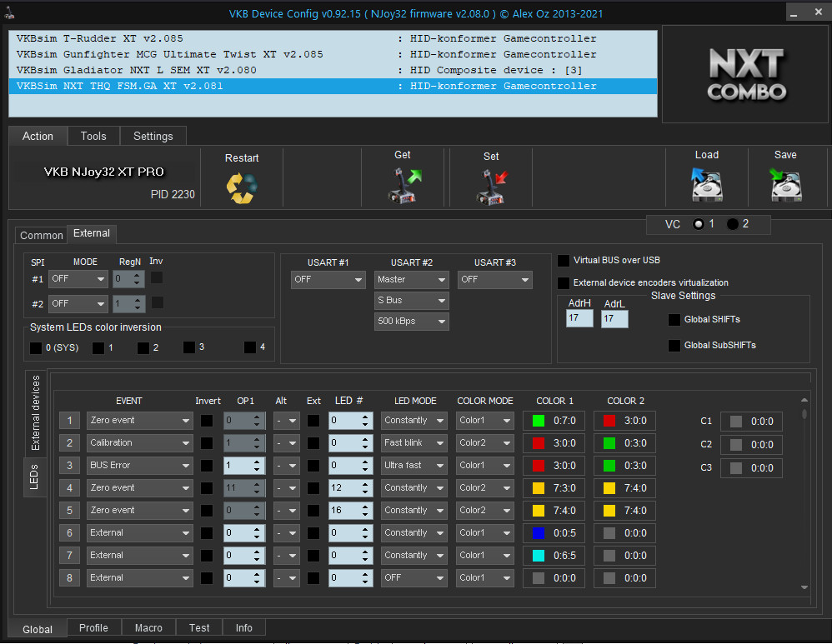Enable Global SubSHIFTs checkbox

(674, 346)
